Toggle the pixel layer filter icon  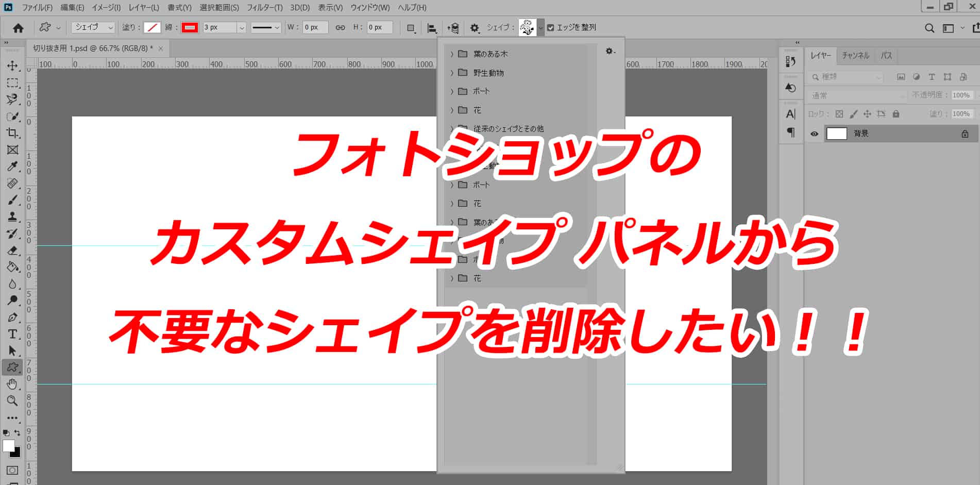901,77
